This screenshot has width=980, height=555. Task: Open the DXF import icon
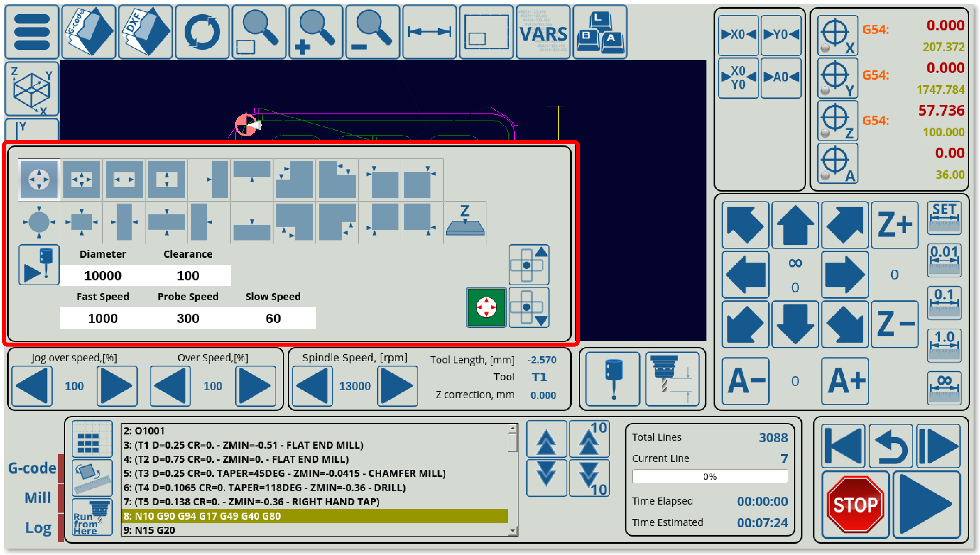(145, 32)
